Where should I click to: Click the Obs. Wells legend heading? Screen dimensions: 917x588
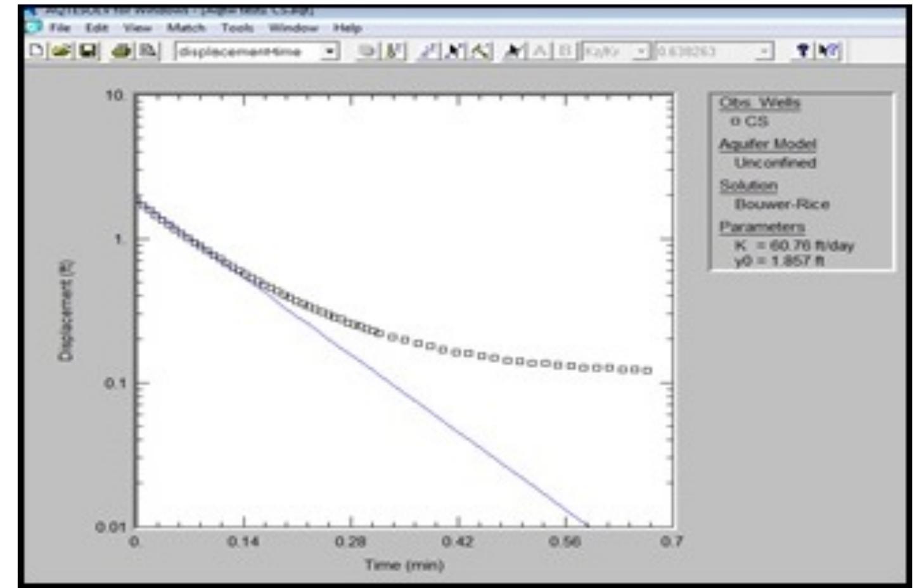[x=759, y=103]
